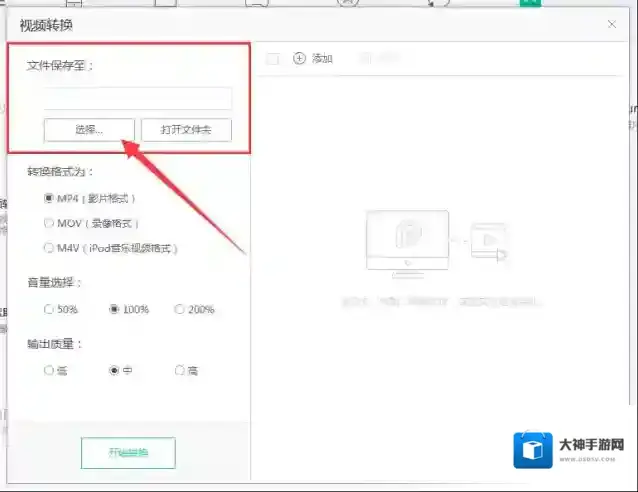Choose high 高 output quality
Image resolution: width=638 pixels, height=492 pixels.
[179, 370]
